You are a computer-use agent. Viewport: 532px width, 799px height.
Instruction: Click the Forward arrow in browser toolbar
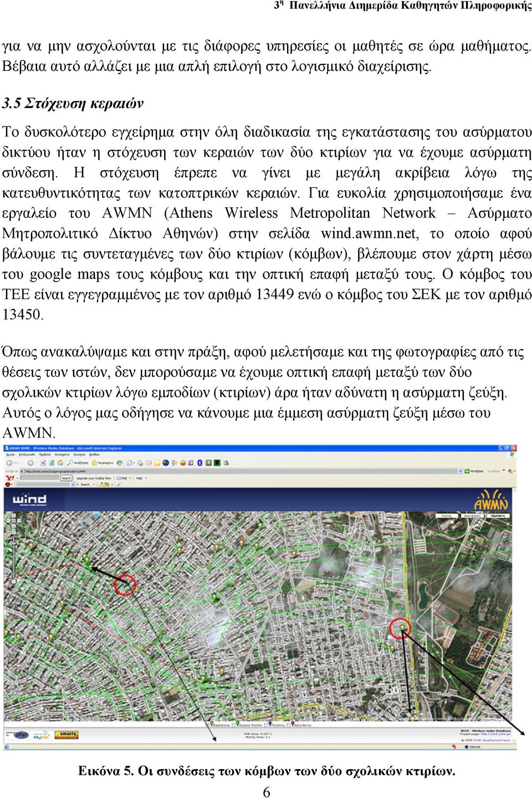(30, 463)
